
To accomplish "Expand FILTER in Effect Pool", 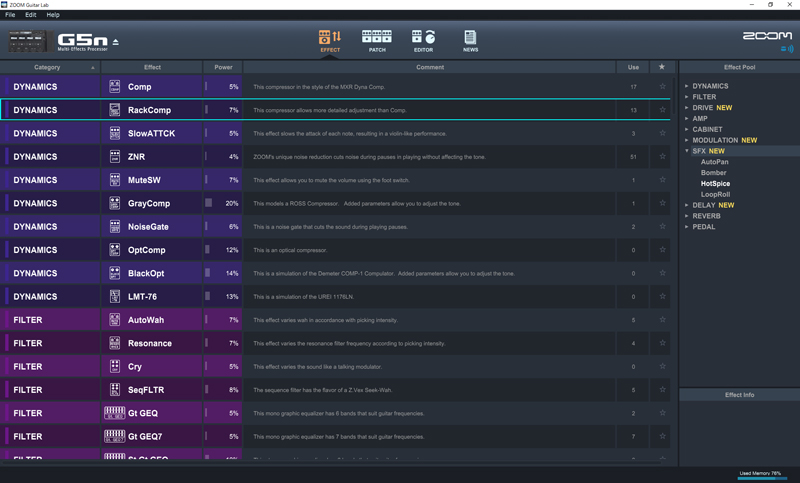I will point(687,97).
